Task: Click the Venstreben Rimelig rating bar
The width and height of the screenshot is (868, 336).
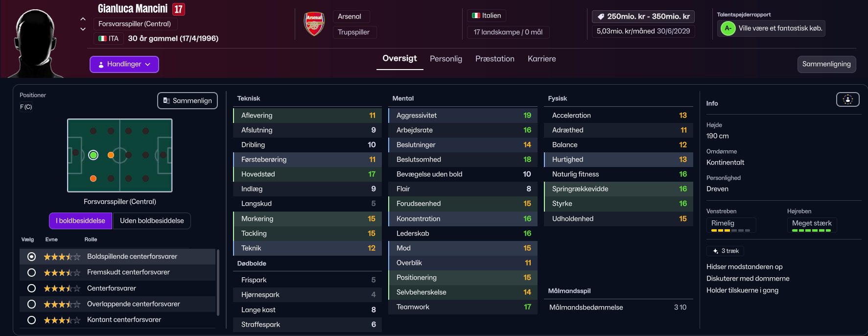Action: pyautogui.click(x=730, y=230)
